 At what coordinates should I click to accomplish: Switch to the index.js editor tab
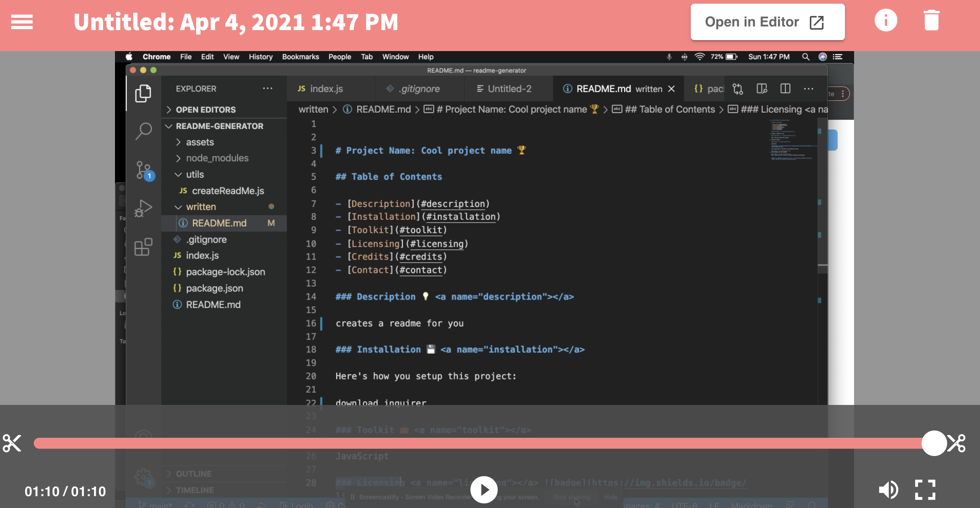pyautogui.click(x=330, y=89)
